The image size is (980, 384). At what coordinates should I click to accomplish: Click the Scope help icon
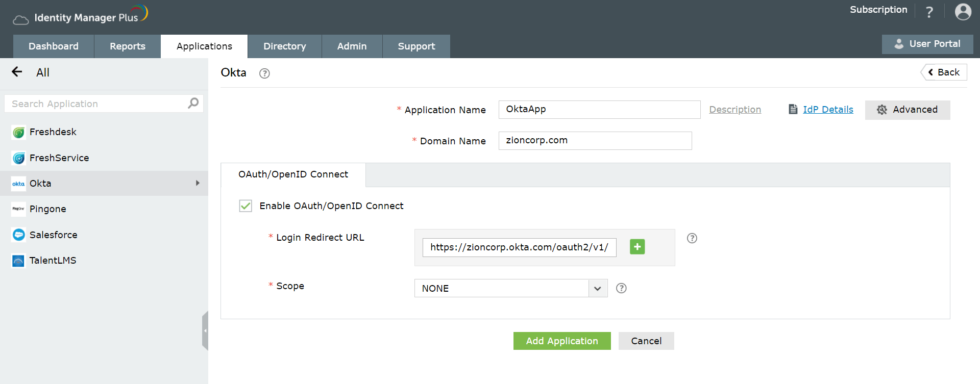[621, 288]
